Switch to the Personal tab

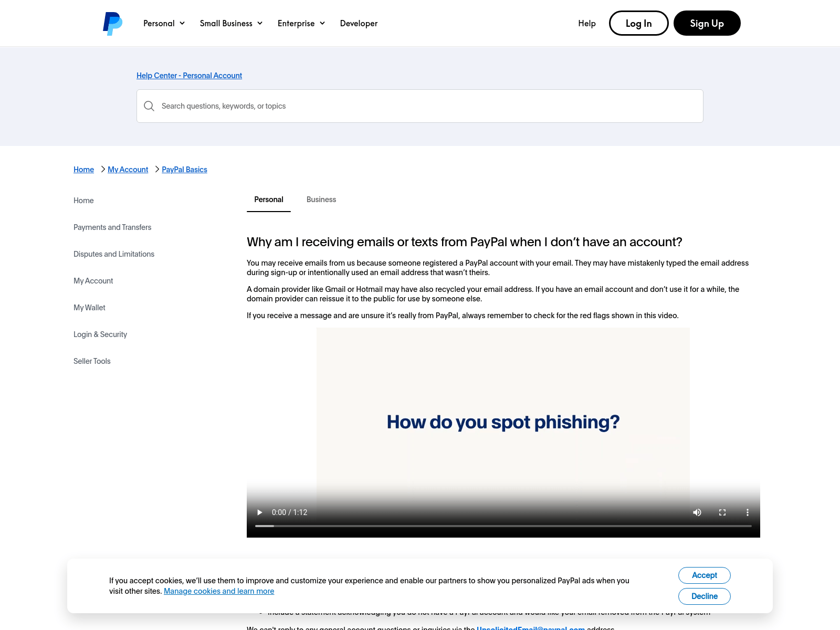tap(269, 199)
